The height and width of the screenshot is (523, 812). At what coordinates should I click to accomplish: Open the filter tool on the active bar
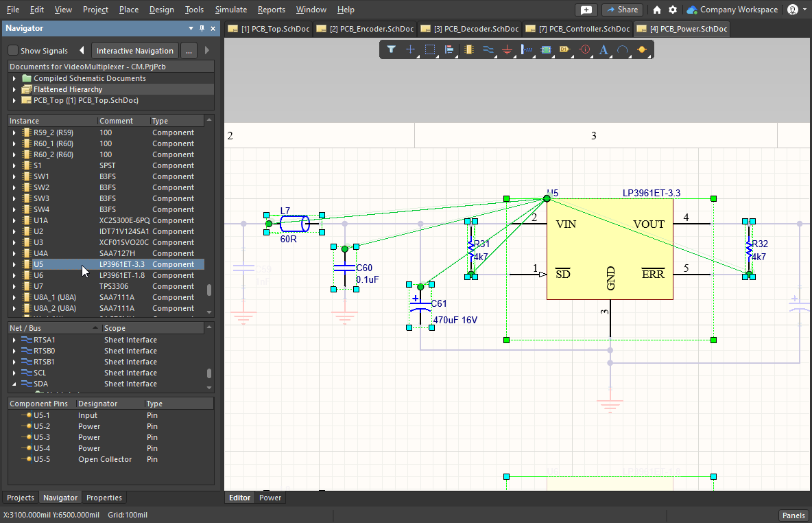(x=392, y=49)
